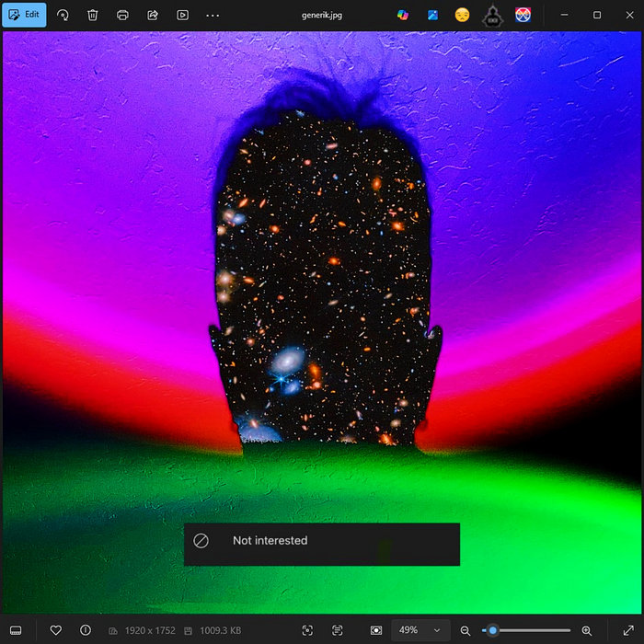
Task: Rotate the image with the rotate icon
Action: coord(63,16)
